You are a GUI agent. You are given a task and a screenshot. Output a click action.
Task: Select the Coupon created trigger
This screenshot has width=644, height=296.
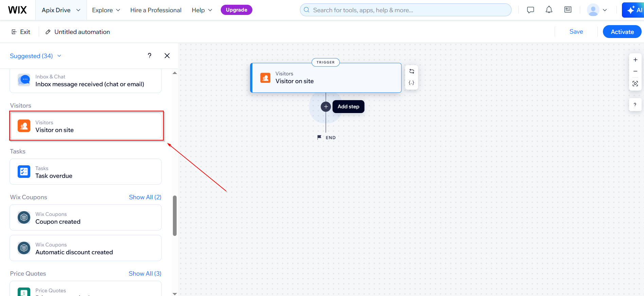pyautogui.click(x=86, y=218)
